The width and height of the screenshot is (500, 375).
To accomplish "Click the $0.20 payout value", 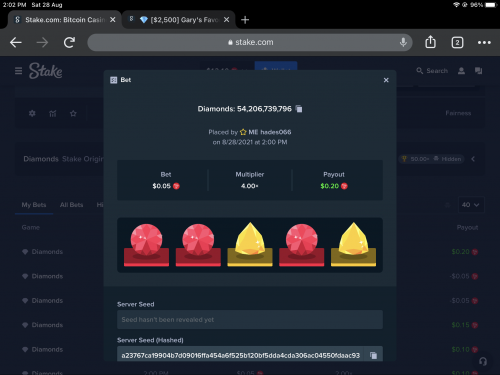I will tap(330, 186).
